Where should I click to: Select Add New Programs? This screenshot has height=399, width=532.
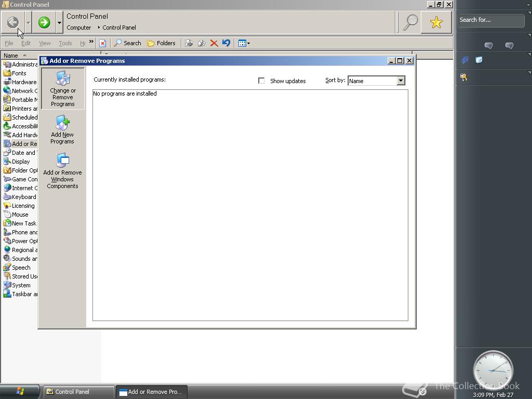[62, 129]
